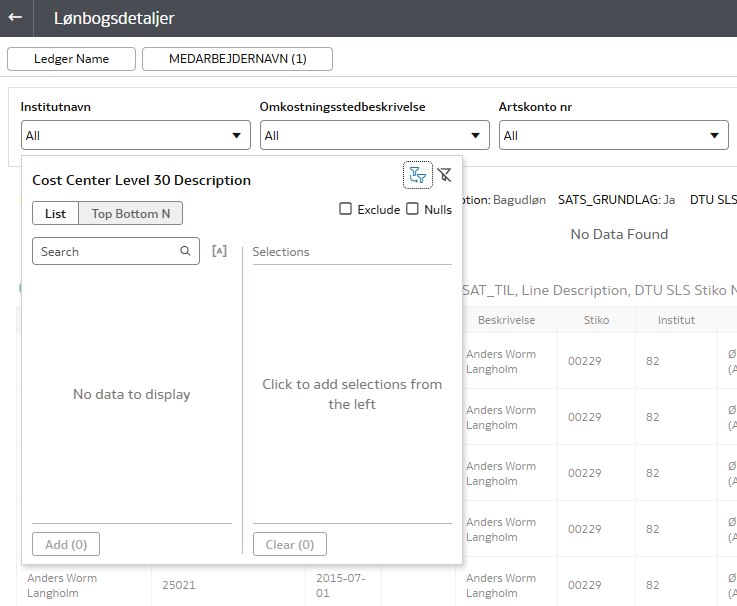
Task: Click the SATS_GRUNDLAG: Ja filter text
Action: (x=616, y=200)
